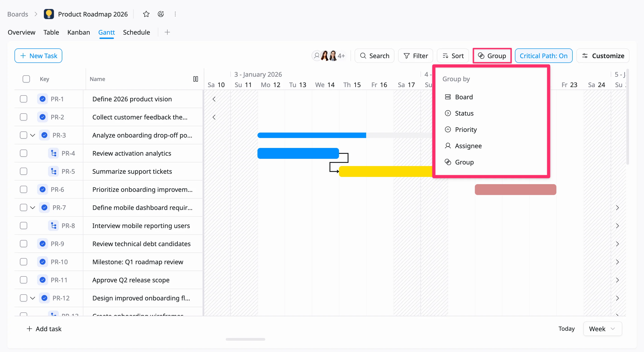Group by Status option
The width and height of the screenshot is (644, 352).
[491, 113]
